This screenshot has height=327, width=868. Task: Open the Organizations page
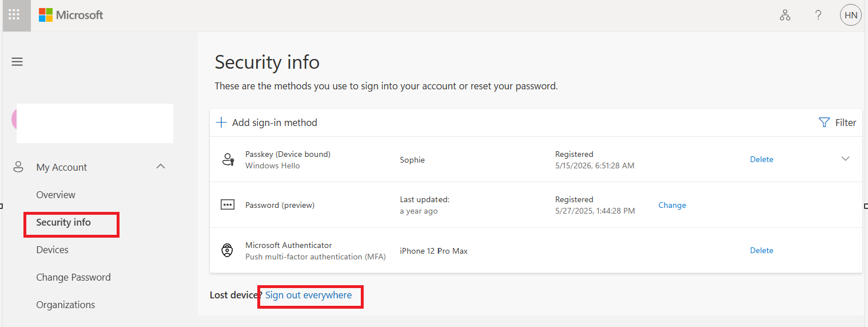[x=66, y=305]
